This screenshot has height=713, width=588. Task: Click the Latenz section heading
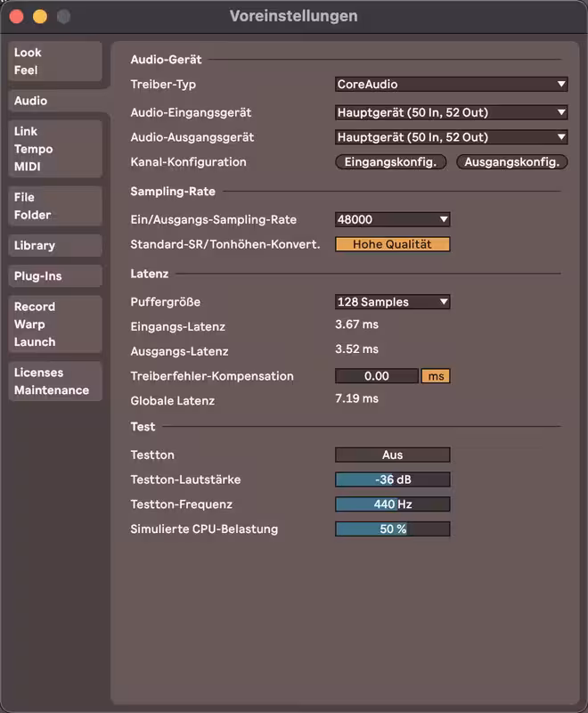150,274
